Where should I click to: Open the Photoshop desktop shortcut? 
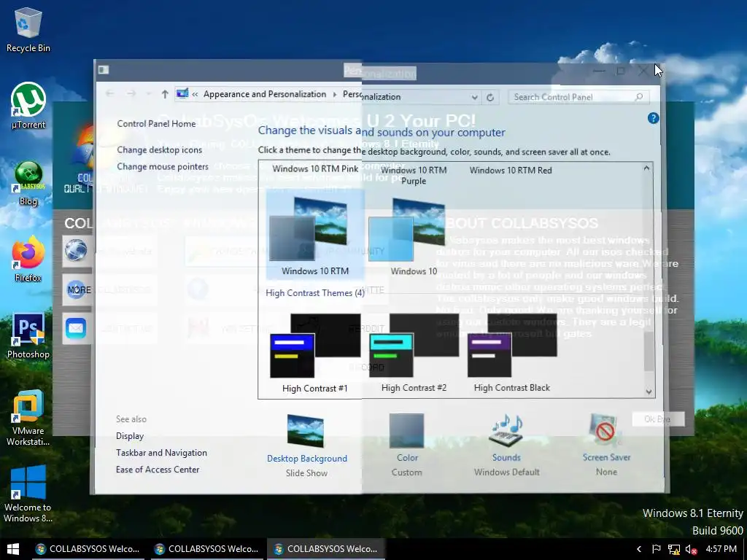[28, 335]
